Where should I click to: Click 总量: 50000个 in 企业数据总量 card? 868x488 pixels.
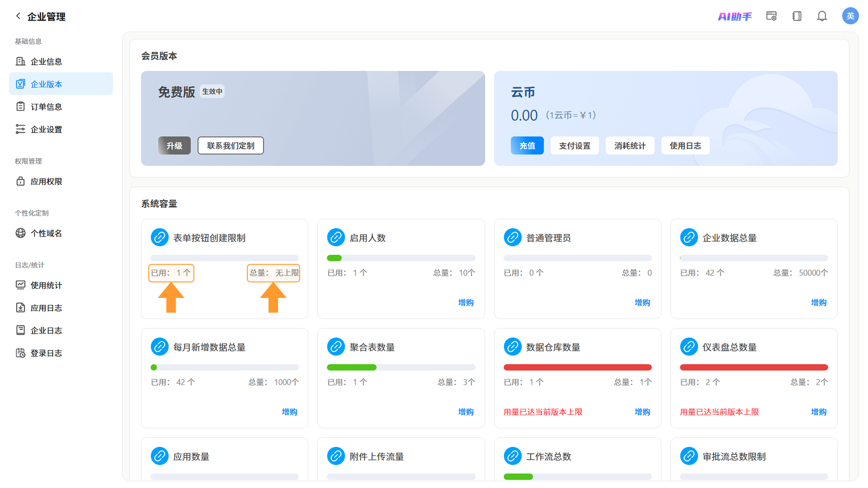pos(800,272)
